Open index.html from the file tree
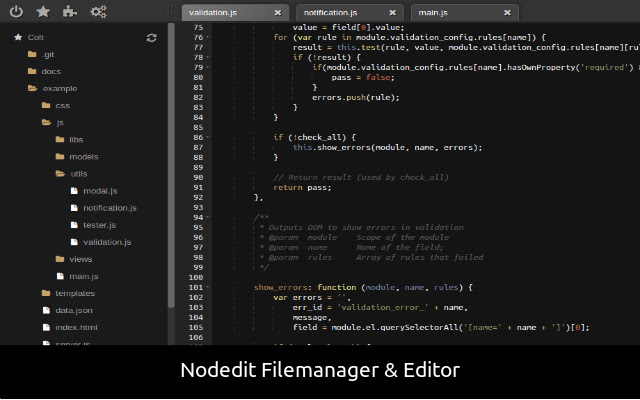This screenshot has width=640, height=400. coord(76,327)
